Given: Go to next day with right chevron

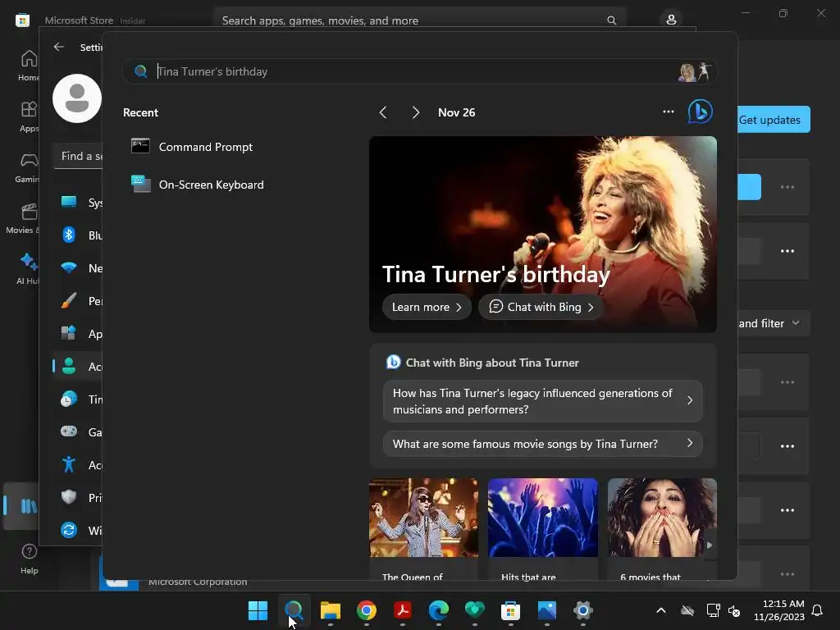Looking at the screenshot, I should coord(416,112).
